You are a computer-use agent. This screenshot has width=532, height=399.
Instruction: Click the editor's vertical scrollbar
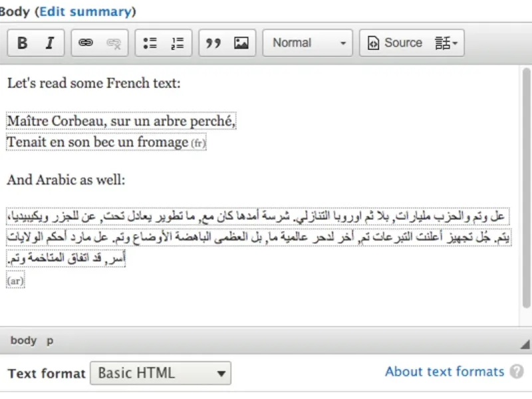[x=525, y=166]
